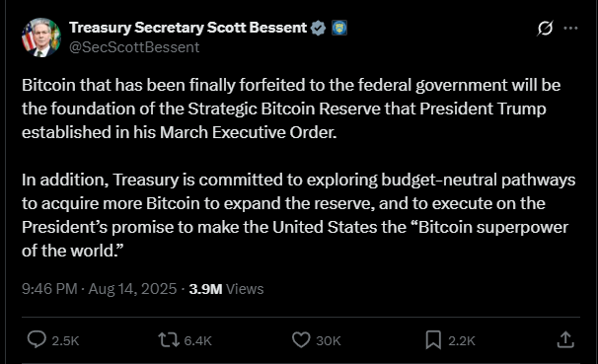Click the Grok explain-post icon
Image resolution: width=598 pixels, height=364 pixels.
545,29
